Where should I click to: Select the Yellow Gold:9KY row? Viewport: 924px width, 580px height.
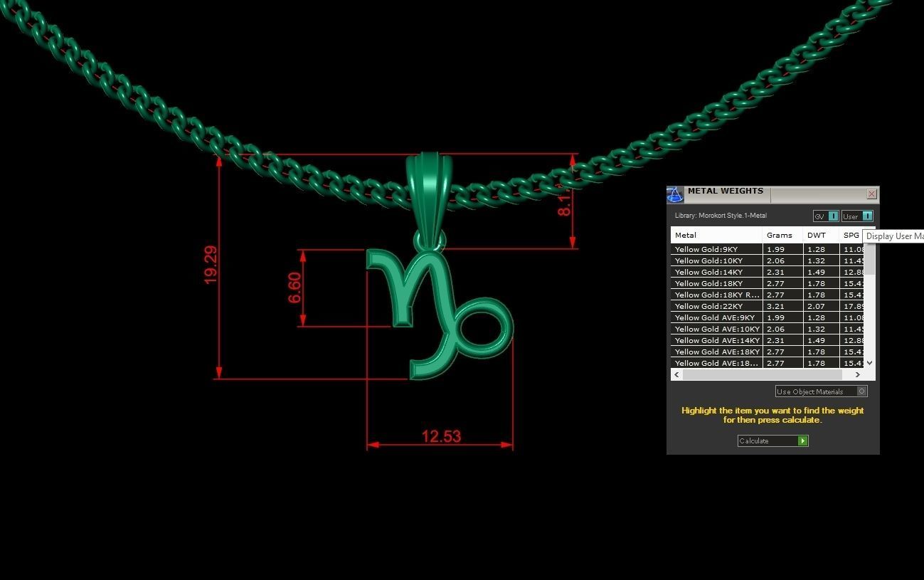click(768, 250)
